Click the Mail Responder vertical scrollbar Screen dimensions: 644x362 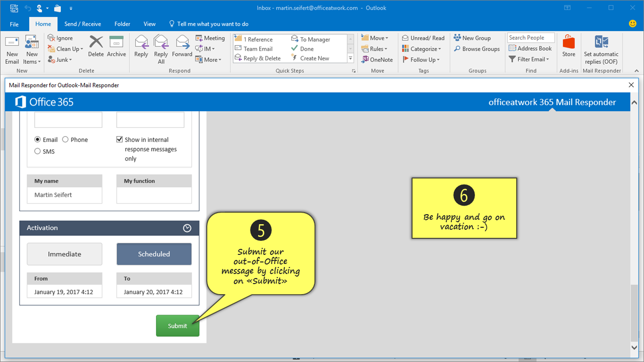click(633, 313)
